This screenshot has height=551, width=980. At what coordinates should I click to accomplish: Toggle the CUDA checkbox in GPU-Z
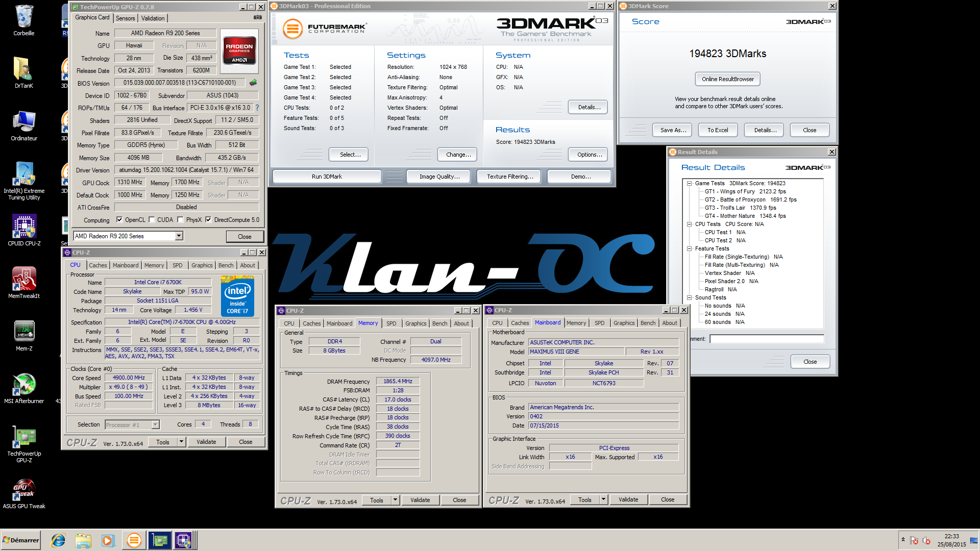pyautogui.click(x=152, y=220)
